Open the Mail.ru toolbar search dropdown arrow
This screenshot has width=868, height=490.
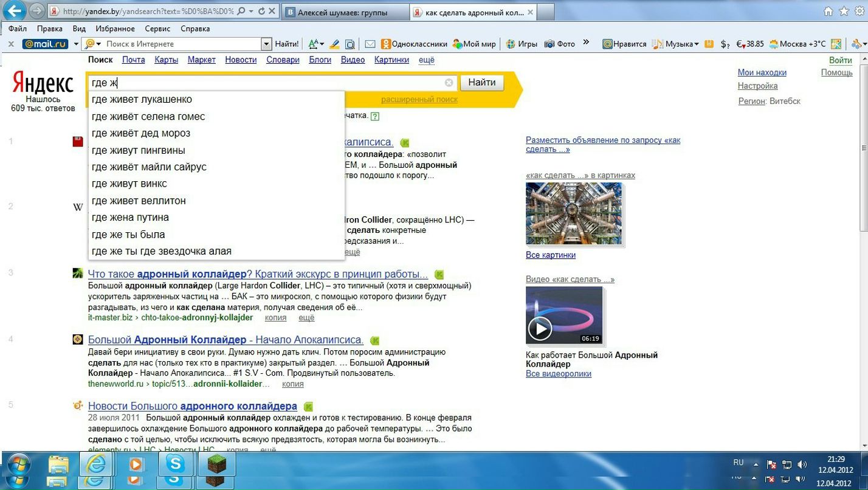pyautogui.click(x=266, y=44)
